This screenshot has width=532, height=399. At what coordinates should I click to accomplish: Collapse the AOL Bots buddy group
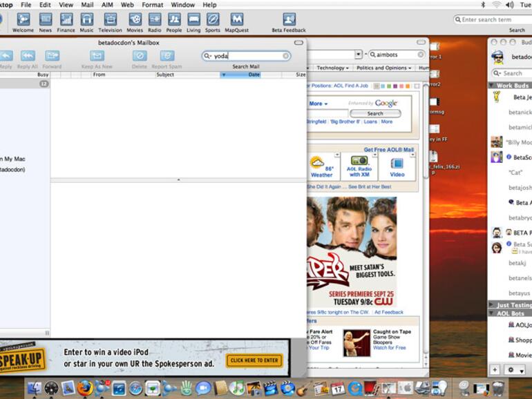[x=491, y=313]
